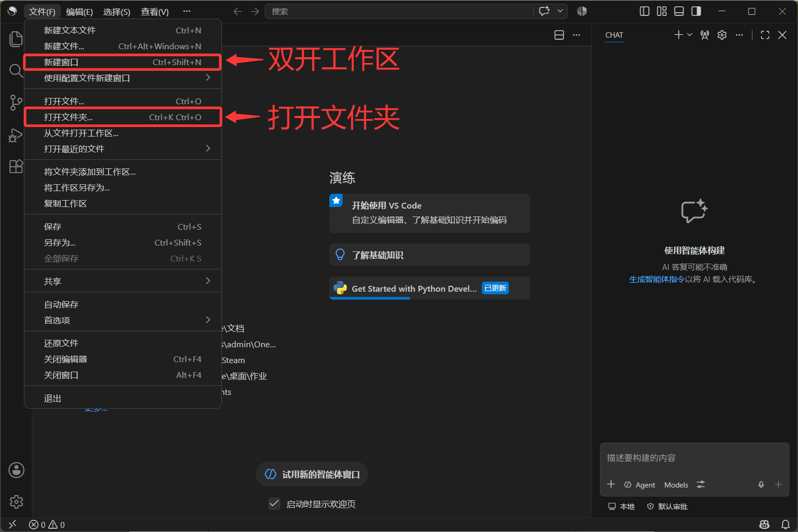Click the remote window icon in the status bar
This screenshot has width=798, height=532.
pyautogui.click(x=13, y=525)
